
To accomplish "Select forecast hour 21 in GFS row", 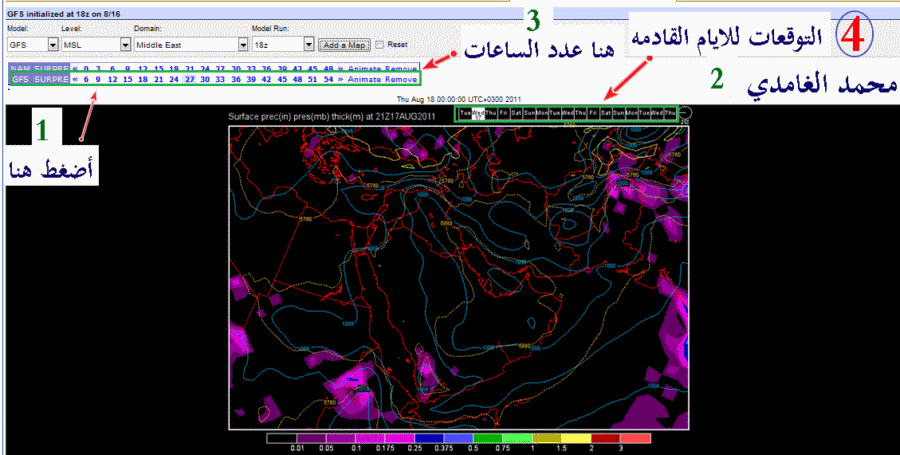I will [x=158, y=79].
